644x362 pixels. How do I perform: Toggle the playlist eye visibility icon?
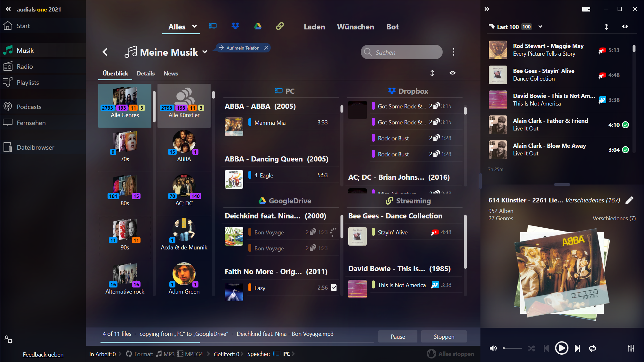(625, 27)
